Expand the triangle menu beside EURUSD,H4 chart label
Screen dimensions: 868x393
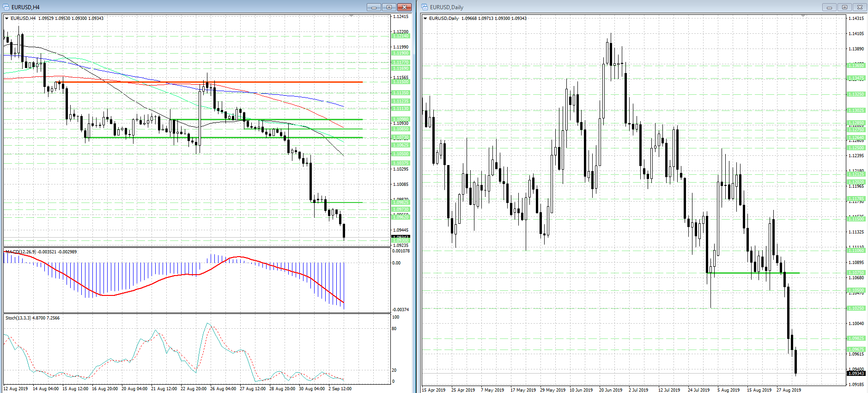point(6,18)
